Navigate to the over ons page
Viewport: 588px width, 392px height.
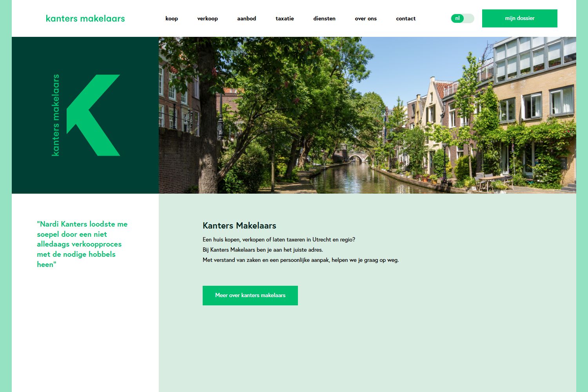click(x=365, y=18)
